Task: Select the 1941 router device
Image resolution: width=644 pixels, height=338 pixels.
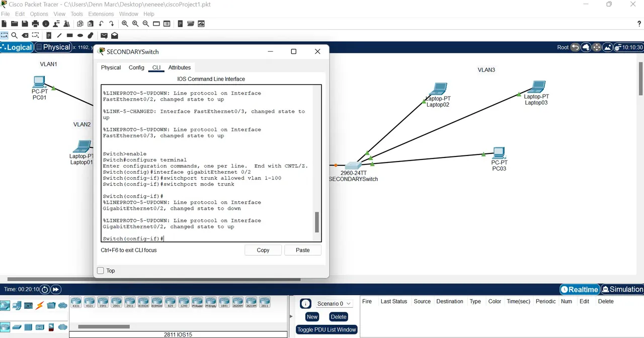Action: [103, 303]
